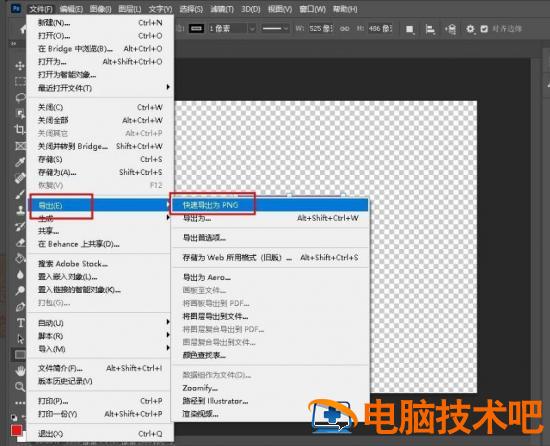Choose 置入嵌入对象(L)...
Viewport: 550px width, 446px height.
[x=100, y=277]
